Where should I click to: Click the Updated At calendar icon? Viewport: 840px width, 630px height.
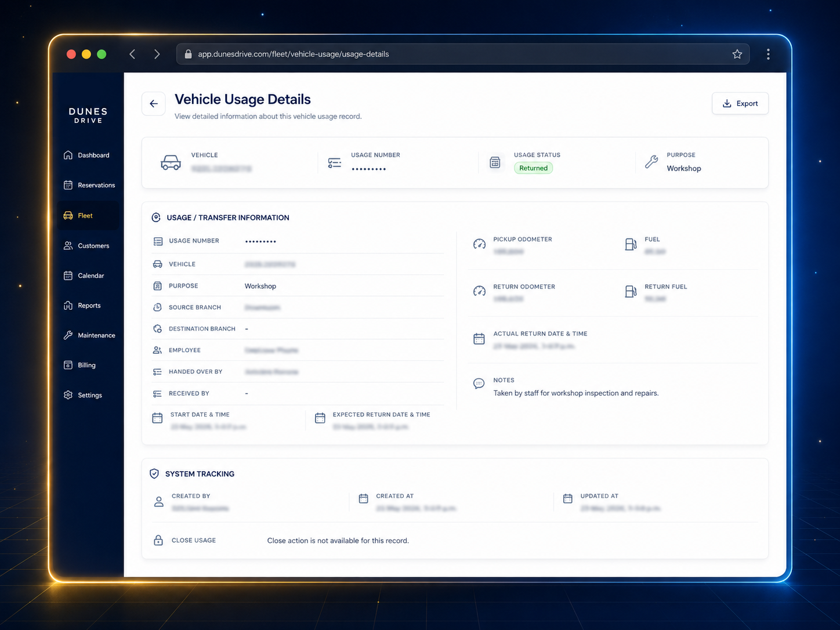pos(568,498)
